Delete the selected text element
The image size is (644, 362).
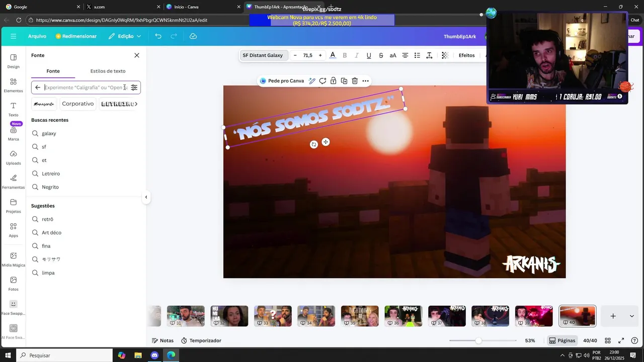pos(355,81)
